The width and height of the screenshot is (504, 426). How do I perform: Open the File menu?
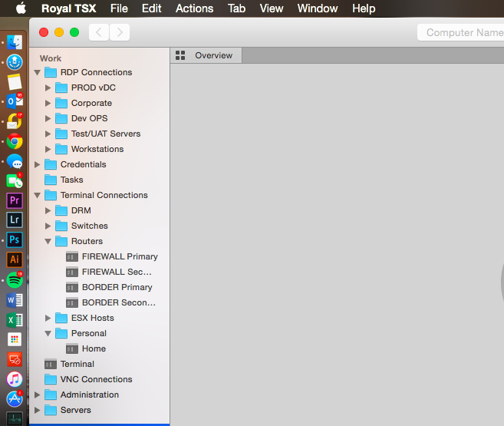coord(119,8)
